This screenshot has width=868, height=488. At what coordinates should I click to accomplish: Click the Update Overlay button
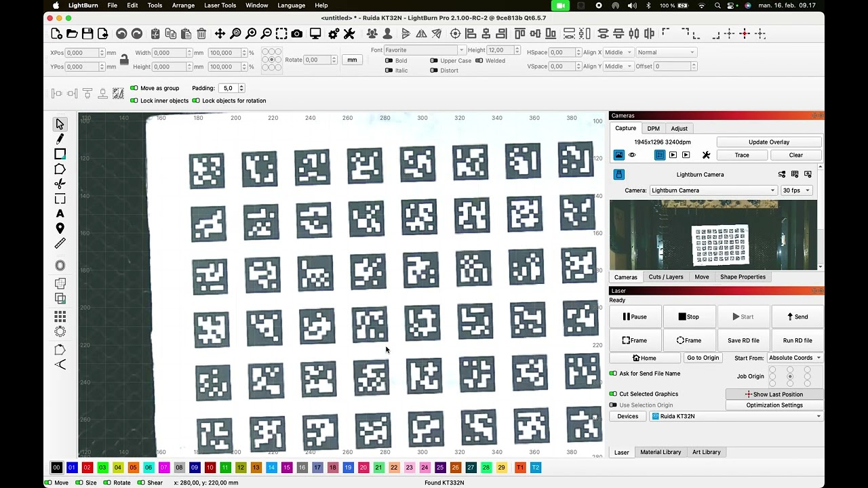[769, 142]
